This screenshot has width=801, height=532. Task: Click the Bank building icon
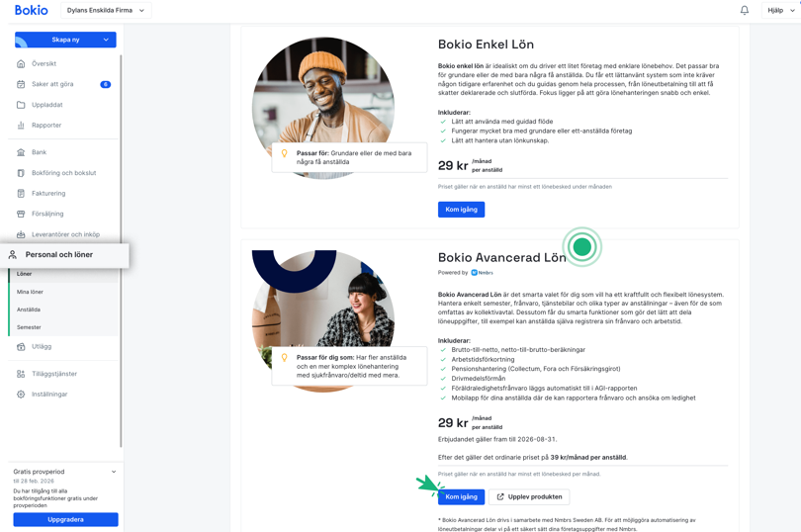point(21,152)
